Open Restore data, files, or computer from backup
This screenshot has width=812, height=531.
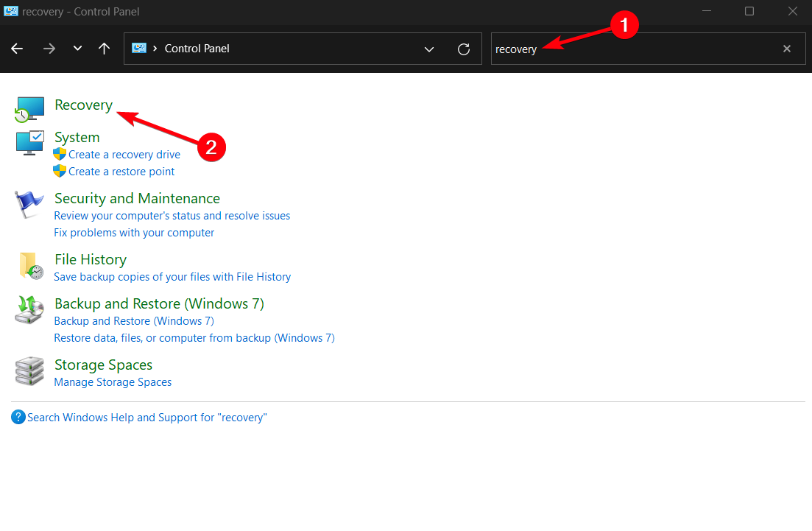[194, 338]
